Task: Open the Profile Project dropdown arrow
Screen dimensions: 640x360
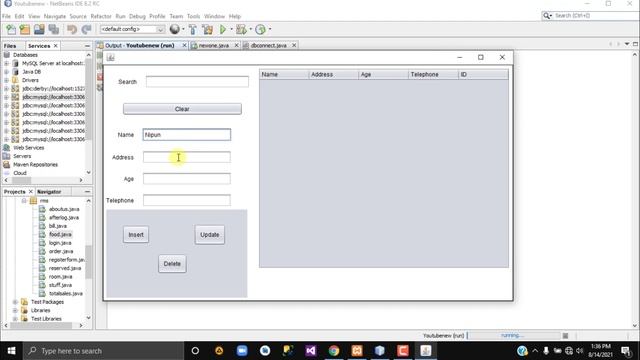Action: click(x=270, y=29)
